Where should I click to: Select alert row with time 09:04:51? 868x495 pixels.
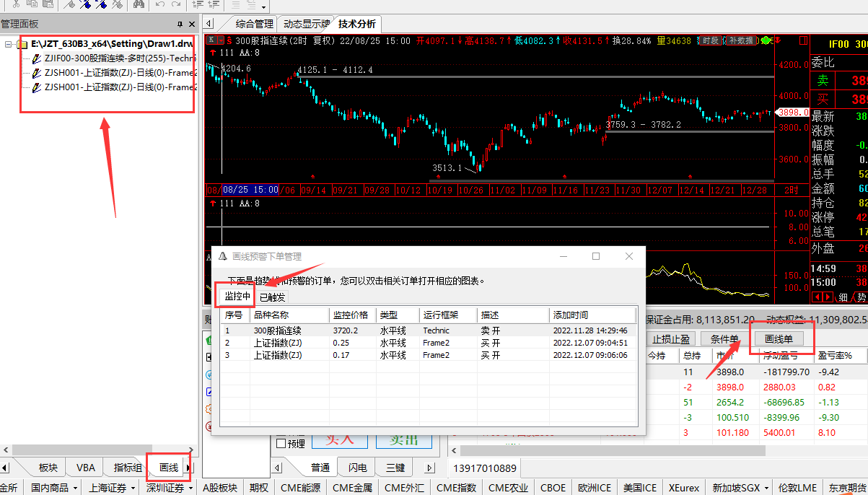tap(429, 343)
